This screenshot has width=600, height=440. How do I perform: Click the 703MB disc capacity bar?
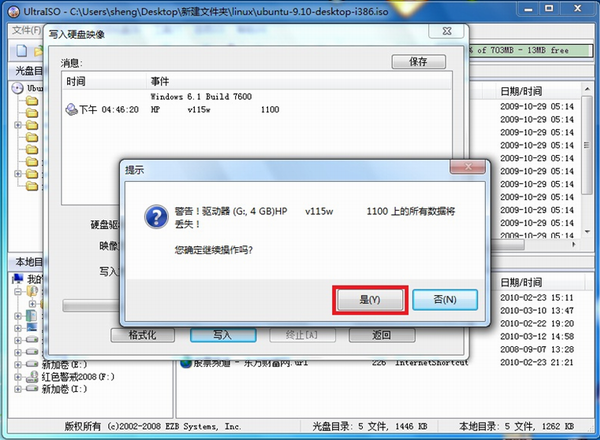[530, 51]
